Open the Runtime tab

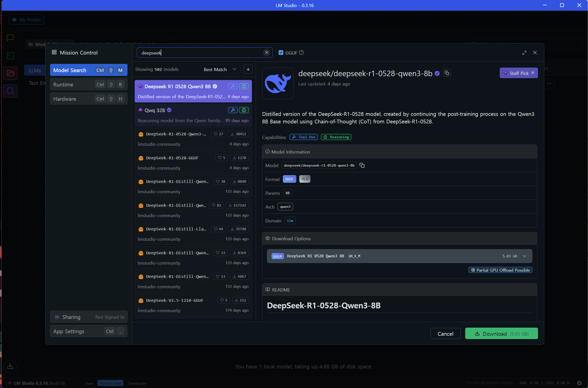[89, 84]
